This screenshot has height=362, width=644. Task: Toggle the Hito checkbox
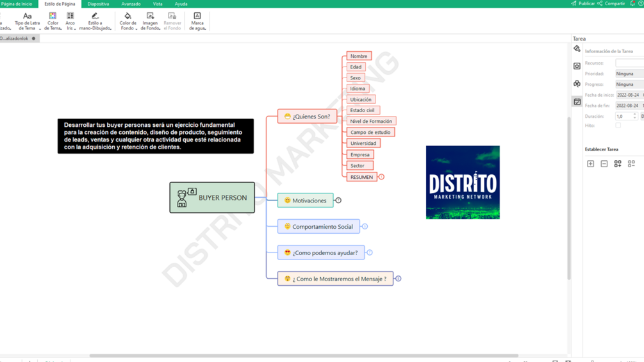click(x=618, y=126)
